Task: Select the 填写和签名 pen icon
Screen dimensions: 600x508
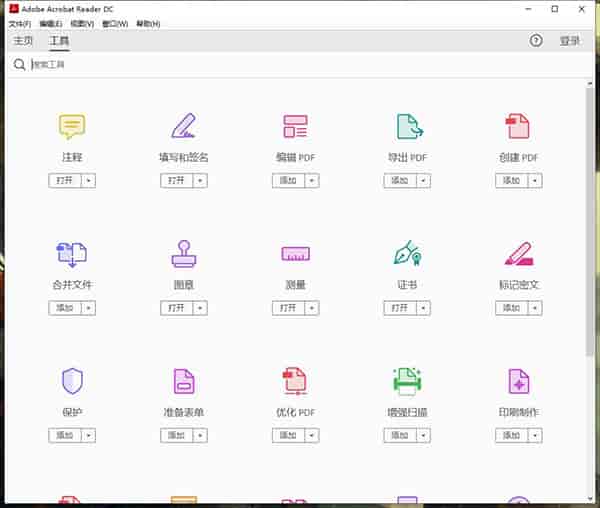Action: (x=184, y=126)
